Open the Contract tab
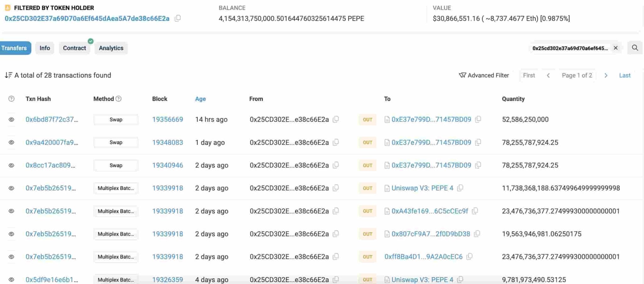Screen dimensions: 644x284 pos(75,48)
